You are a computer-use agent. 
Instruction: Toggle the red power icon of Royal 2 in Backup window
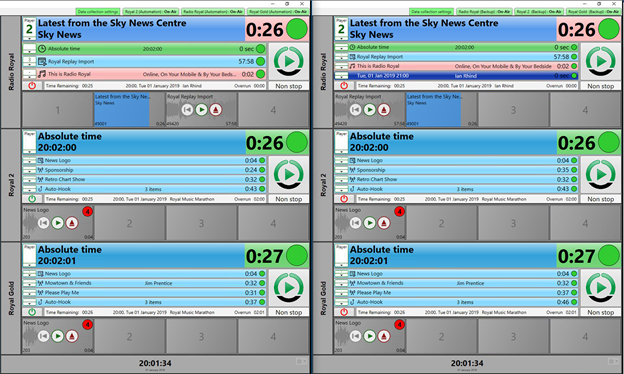tap(344, 199)
